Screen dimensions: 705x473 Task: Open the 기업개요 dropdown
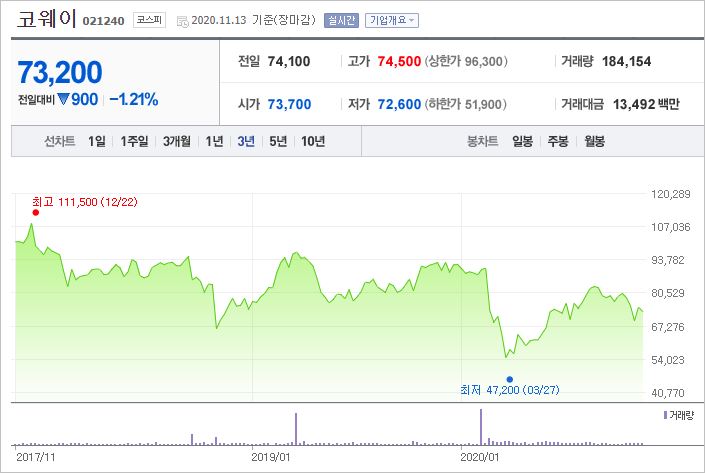pos(392,20)
